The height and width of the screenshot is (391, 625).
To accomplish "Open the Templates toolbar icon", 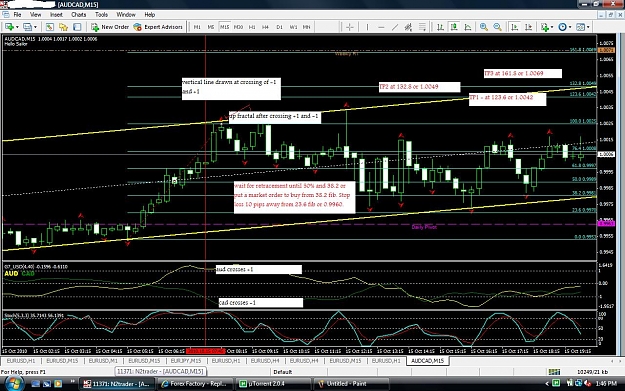I will 580,27.
